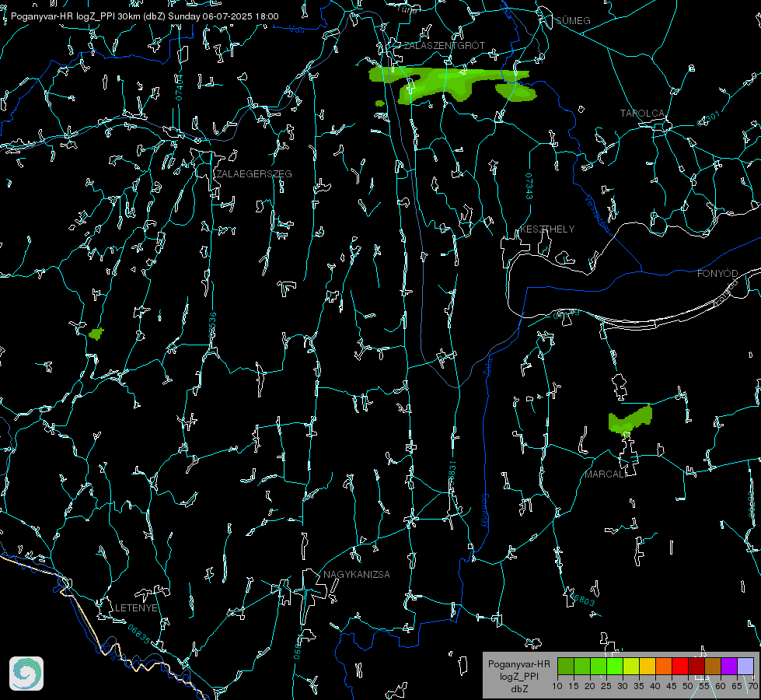Click the 60-65 dBZ purple swatch
This screenshot has width=761, height=700.
pyautogui.click(x=729, y=667)
